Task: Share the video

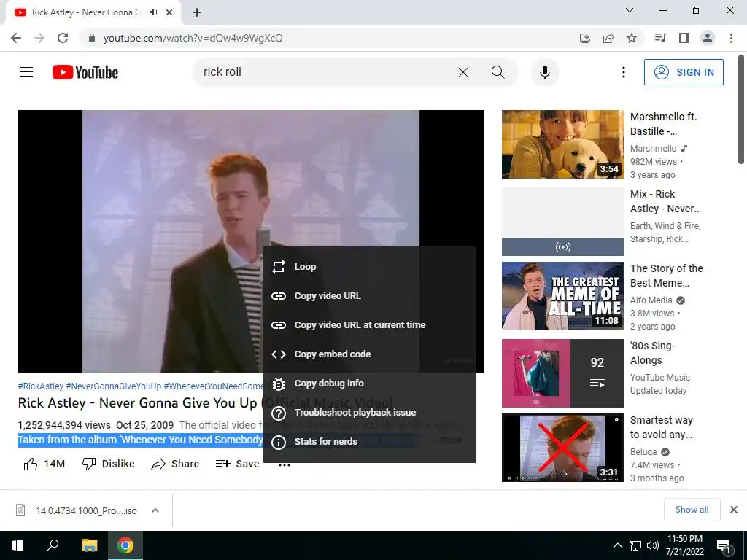Action: click(175, 464)
